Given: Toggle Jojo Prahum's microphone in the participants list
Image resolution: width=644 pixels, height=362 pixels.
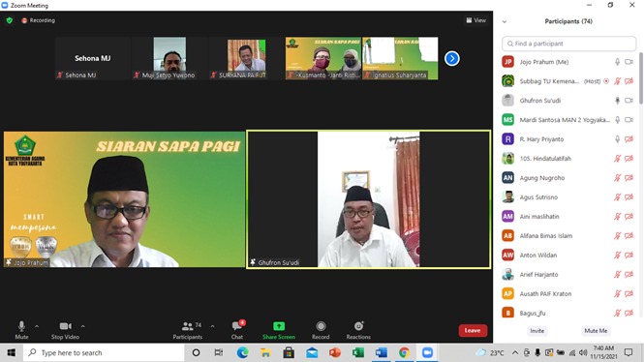Looking at the screenshot, I should pyautogui.click(x=617, y=62).
